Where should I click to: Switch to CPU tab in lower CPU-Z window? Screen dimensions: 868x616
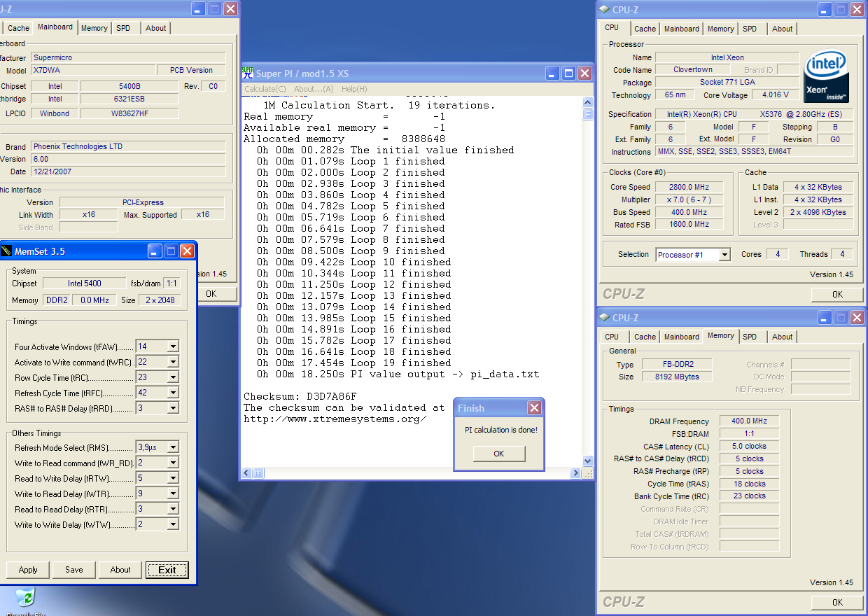point(612,337)
